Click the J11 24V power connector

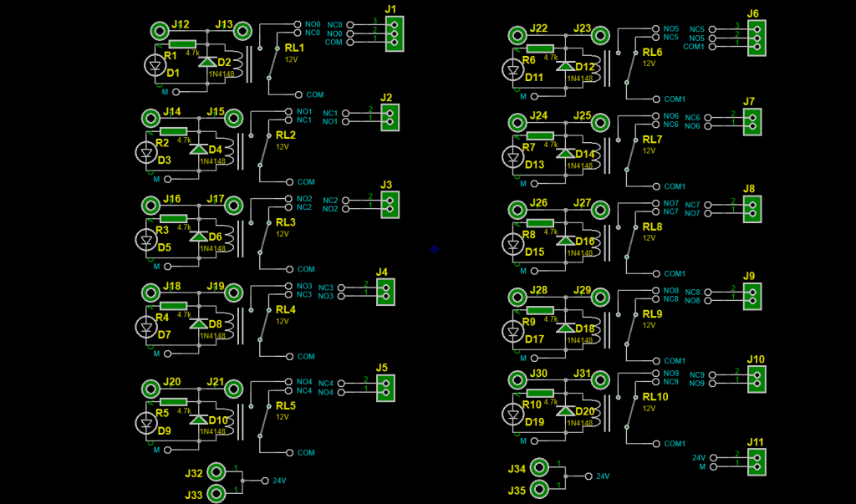tap(757, 461)
